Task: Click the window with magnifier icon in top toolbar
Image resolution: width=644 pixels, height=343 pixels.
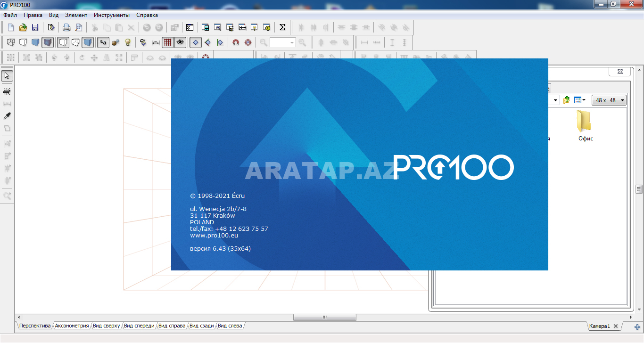Action: (218, 27)
